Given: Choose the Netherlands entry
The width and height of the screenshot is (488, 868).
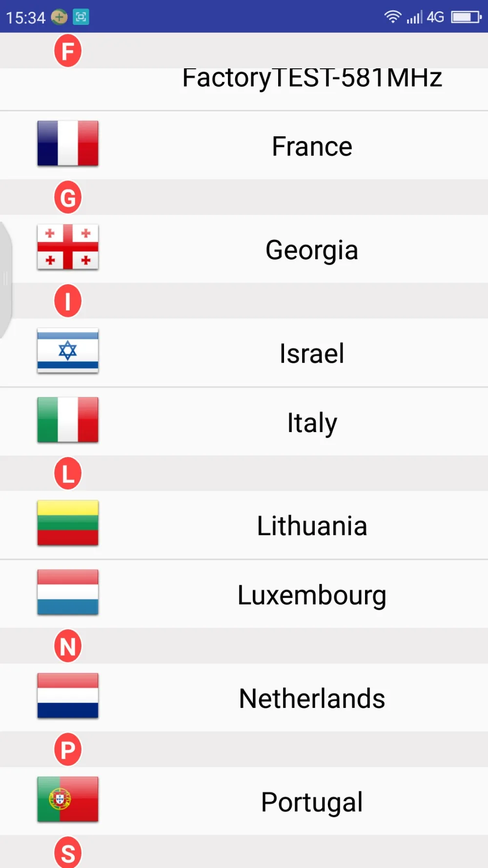Looking at the screenshot, I should (244, 698).
